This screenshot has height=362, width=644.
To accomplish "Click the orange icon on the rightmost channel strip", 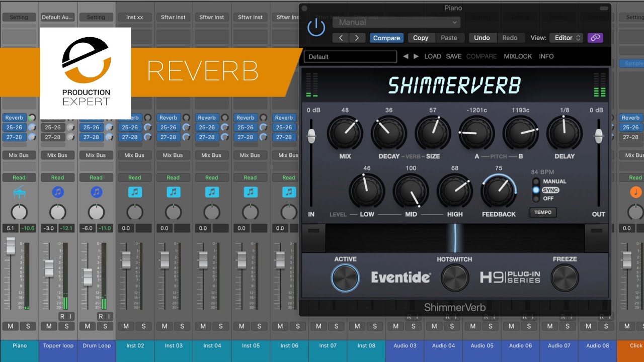I will coord(636,192).
